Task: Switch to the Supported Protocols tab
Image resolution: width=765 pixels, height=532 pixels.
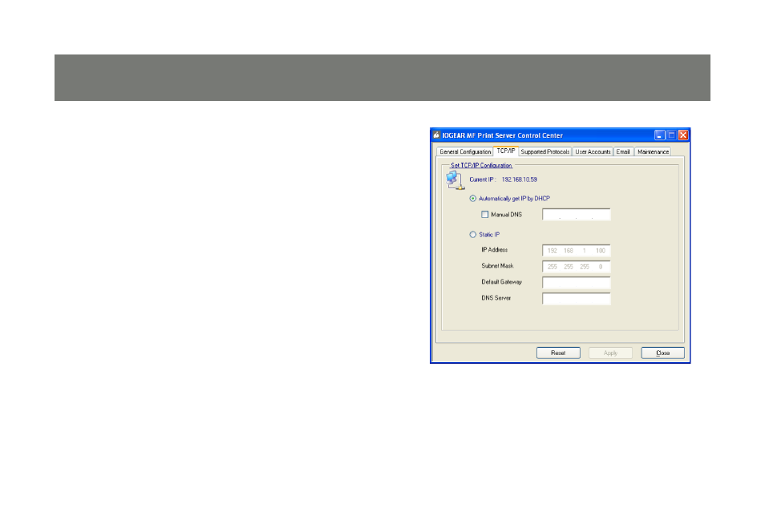Action: [545, 151]
